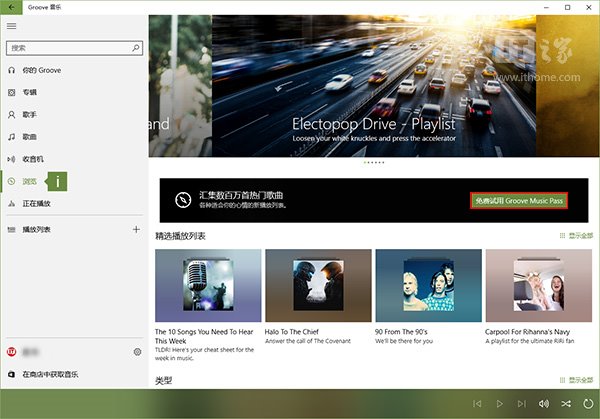
Task: Skip to the next track
Action: (x=521, y=403)
